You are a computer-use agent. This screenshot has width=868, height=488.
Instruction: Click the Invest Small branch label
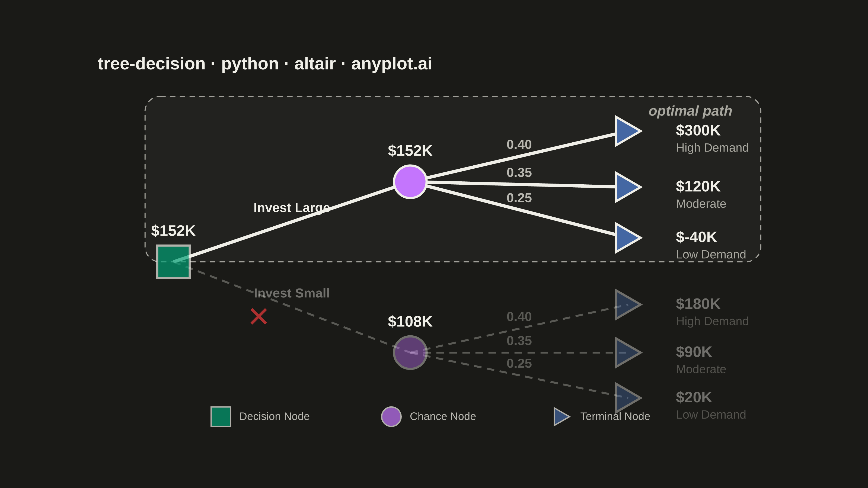[292, 293]
